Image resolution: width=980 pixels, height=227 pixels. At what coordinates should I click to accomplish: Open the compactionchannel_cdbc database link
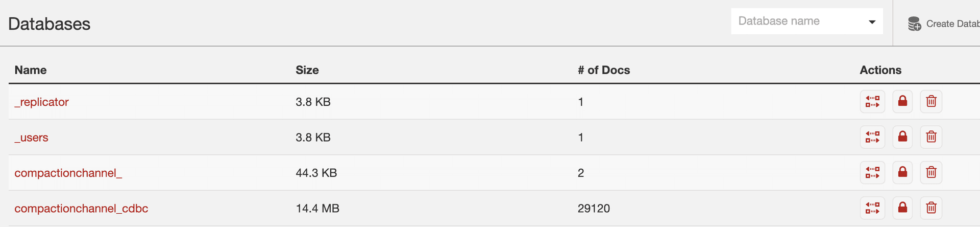point(81,209)
